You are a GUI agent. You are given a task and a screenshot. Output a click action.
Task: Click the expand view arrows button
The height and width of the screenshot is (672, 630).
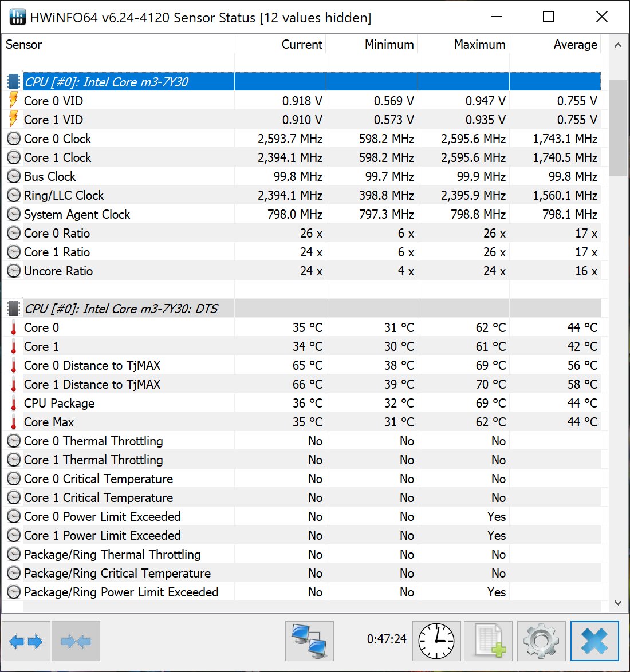tap(26, 641)
